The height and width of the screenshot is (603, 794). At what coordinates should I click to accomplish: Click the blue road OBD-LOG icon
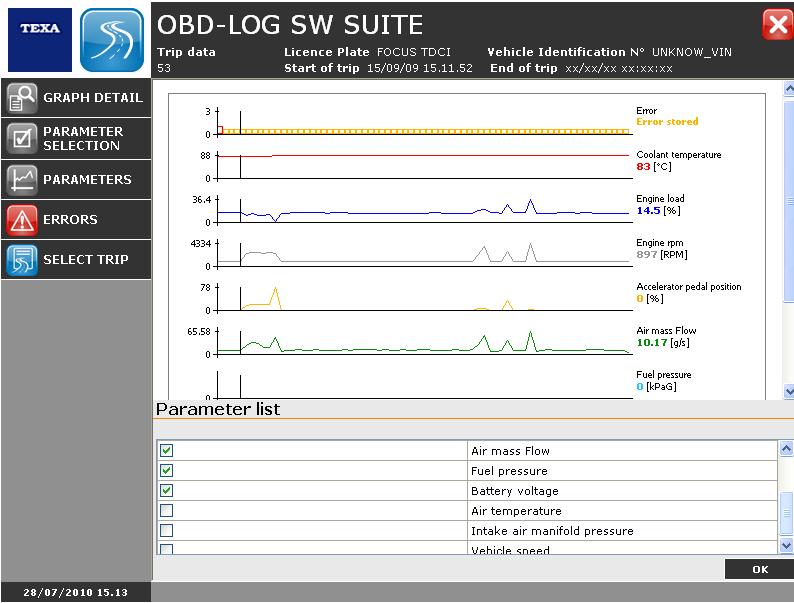112,40
